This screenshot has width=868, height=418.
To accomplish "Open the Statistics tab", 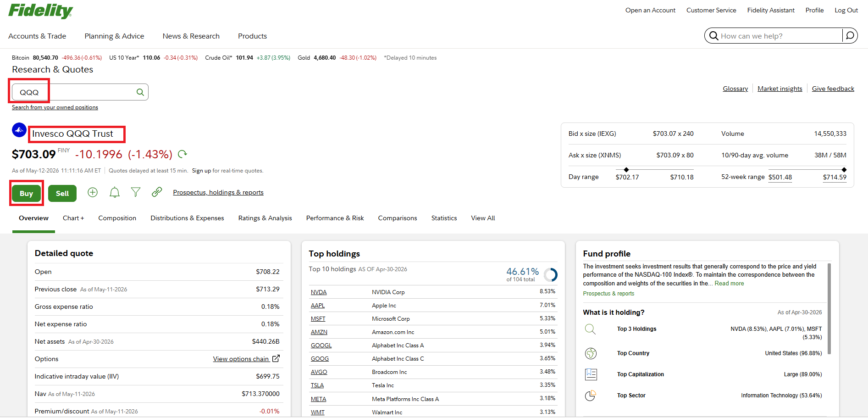I will click(x=444, y=218).
